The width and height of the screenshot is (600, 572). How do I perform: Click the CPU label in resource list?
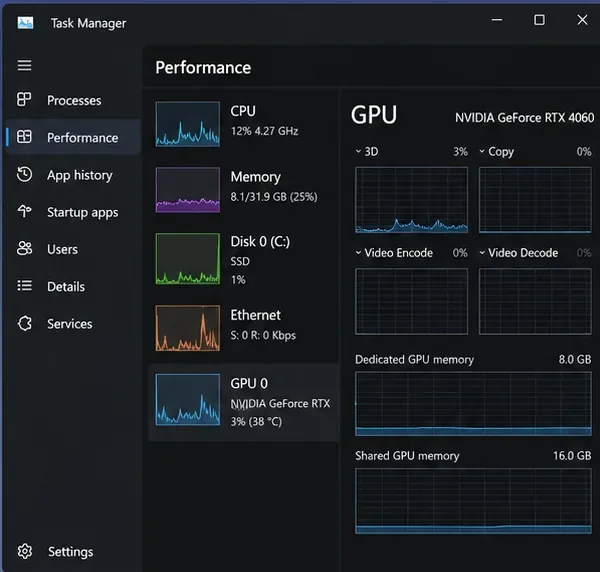pyautogui.click(x=243, y=111)
